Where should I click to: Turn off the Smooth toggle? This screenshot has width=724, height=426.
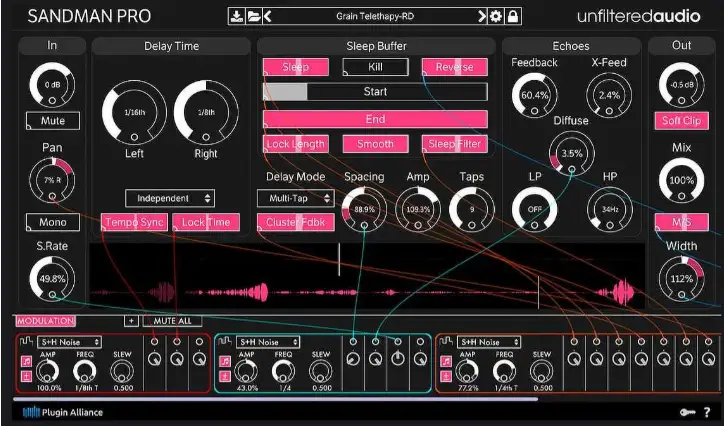[375, 144]
